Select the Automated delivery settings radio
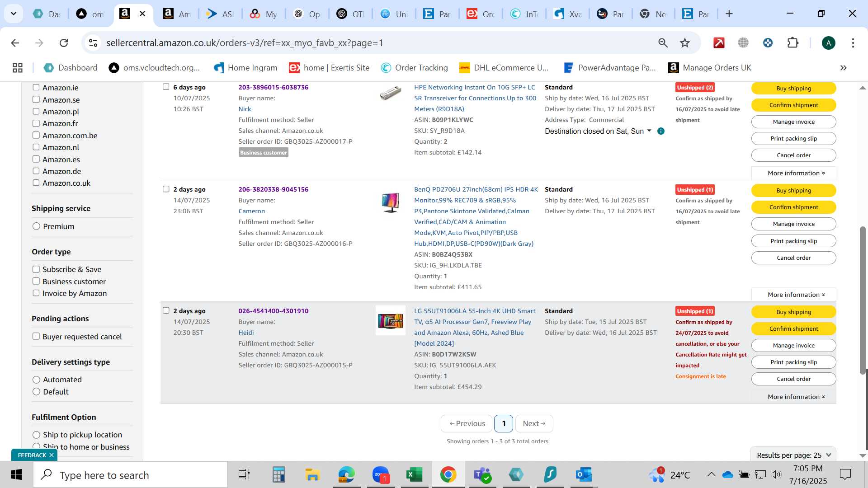 [x=37, y=380]
